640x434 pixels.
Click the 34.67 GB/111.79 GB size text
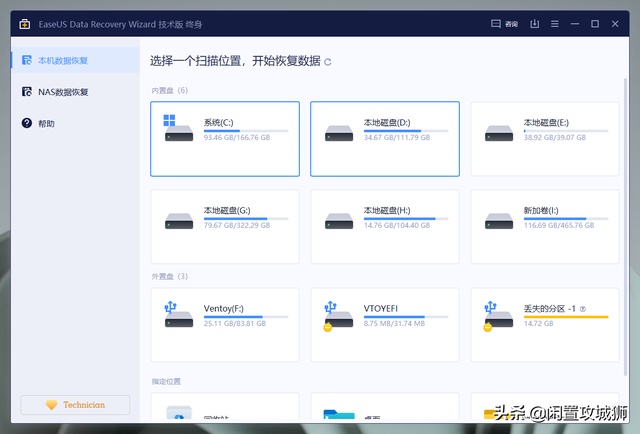pyautogui.click(x=397, y=138)
